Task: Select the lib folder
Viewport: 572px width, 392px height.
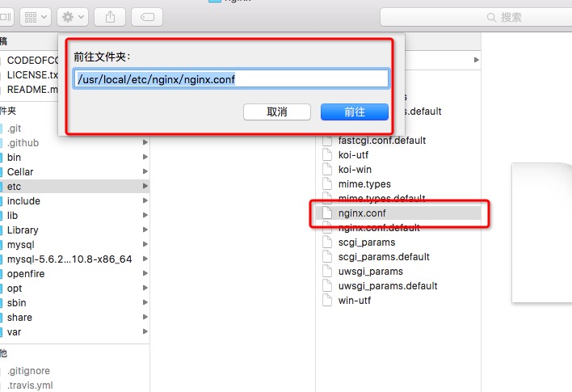Action: 12,216
